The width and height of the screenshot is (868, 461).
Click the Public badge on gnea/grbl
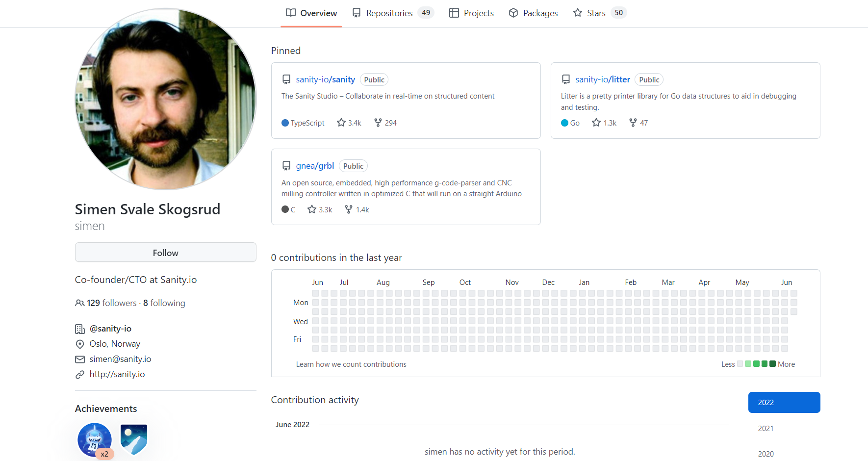coord(353,166)
